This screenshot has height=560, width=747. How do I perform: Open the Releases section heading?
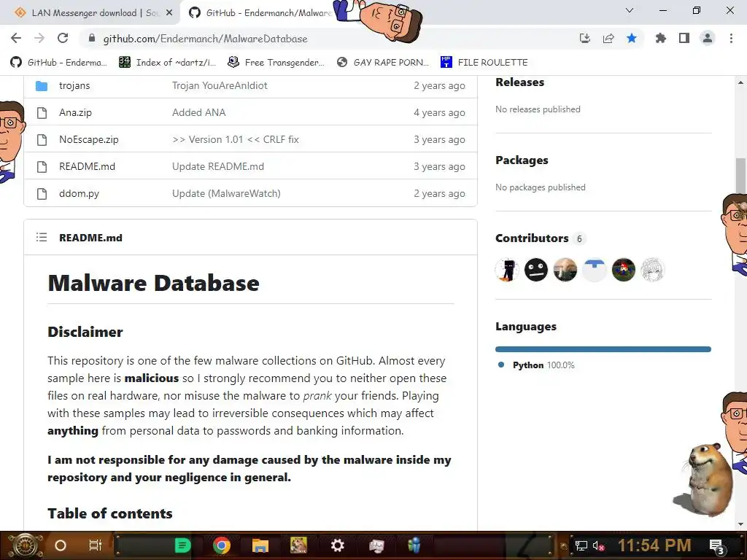[519, 82]
